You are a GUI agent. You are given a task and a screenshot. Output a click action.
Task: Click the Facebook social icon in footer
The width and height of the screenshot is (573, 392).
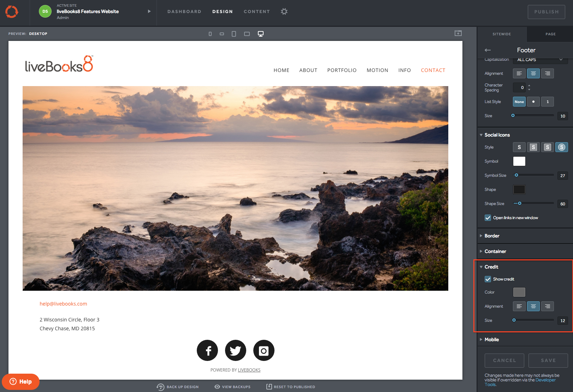tap(207, 350)
